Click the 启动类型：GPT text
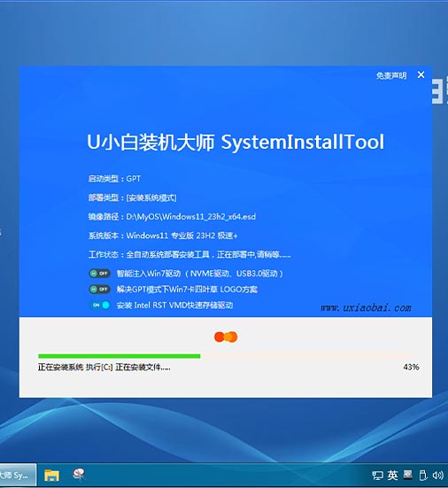448x488 pixels. [114, 179]
